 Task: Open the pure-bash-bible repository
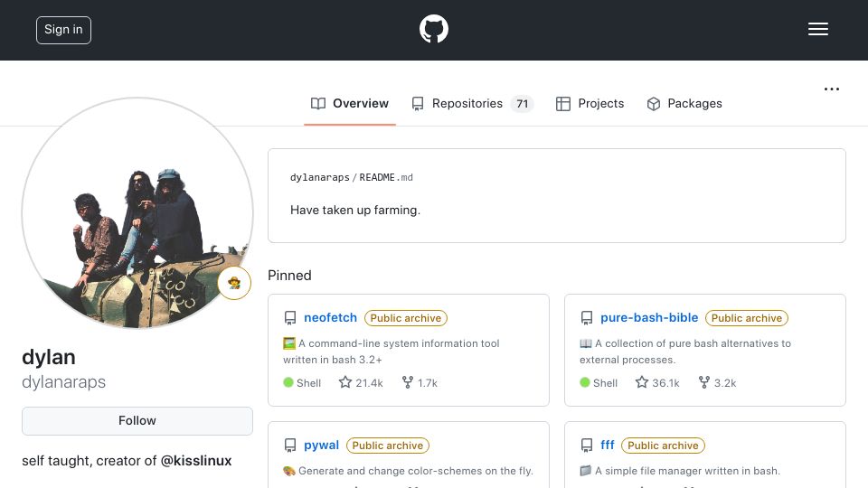point(649,317)
